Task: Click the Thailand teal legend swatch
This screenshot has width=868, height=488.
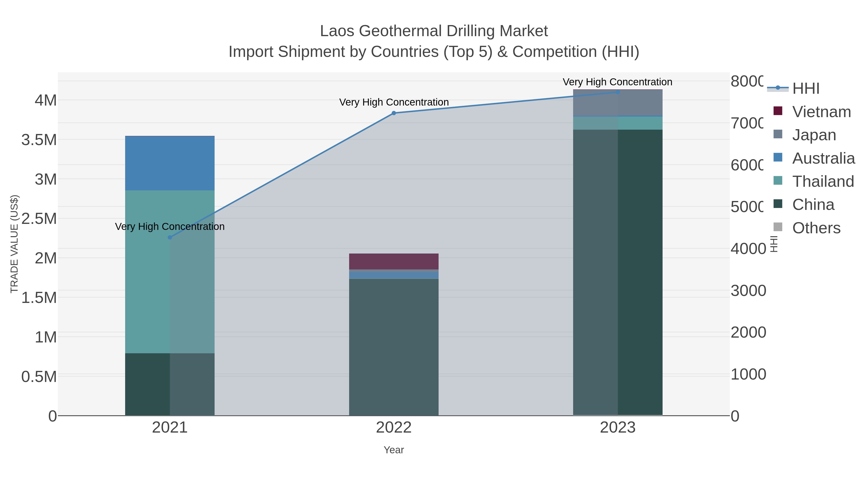Action: (x=778, y=180)
